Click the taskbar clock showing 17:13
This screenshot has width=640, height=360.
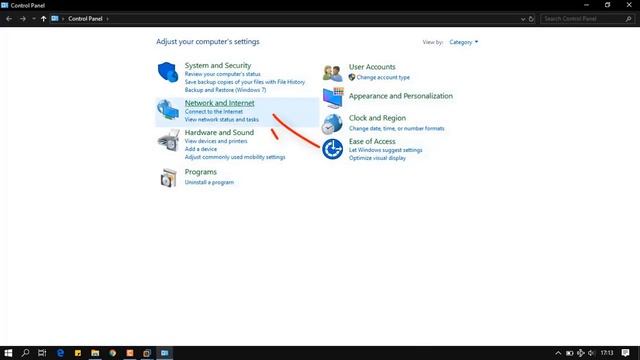[607, 353]
